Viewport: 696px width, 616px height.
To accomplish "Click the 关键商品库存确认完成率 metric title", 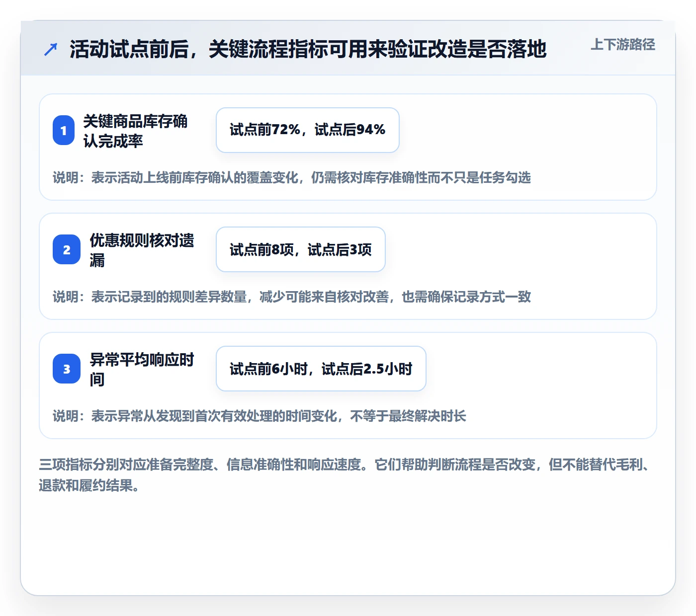I will pyautogui.click(x=135, y=131).
